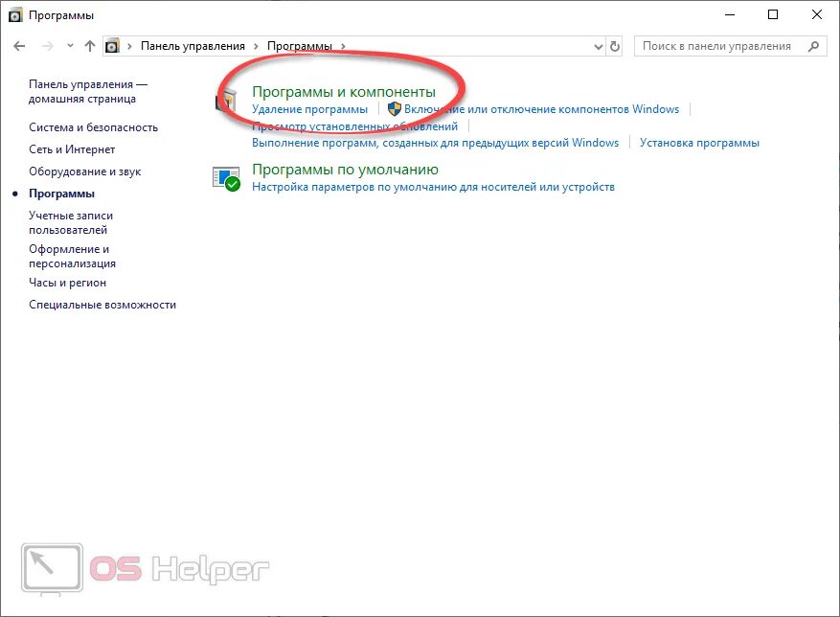
Task: Open Просмотр установленных обновлений link
Action: coord(354,126)
